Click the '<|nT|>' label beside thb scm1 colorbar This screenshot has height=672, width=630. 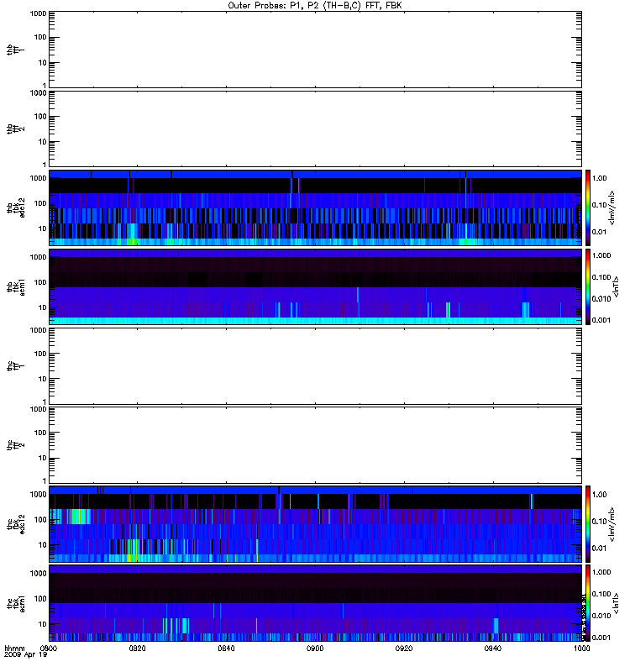pos(616,286)
